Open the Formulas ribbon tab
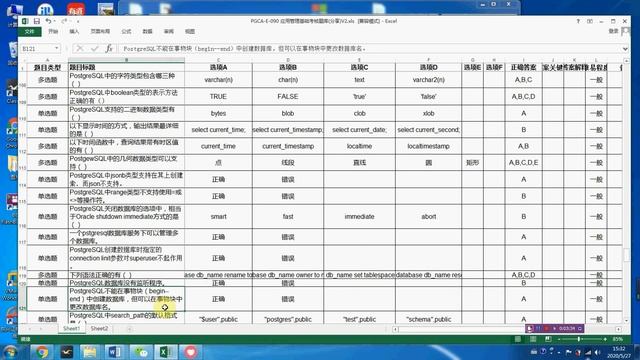 126,31
